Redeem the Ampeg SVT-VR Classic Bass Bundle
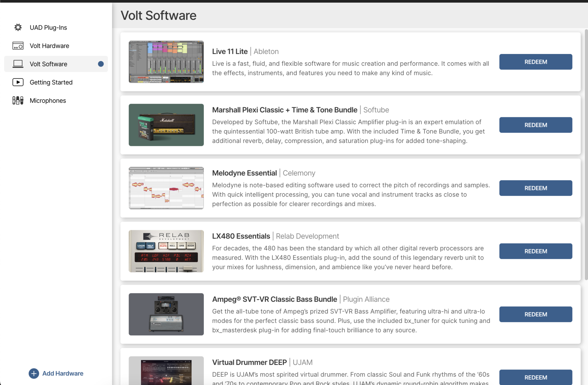Viewport: 588px width, 385px height. (535, 314)
